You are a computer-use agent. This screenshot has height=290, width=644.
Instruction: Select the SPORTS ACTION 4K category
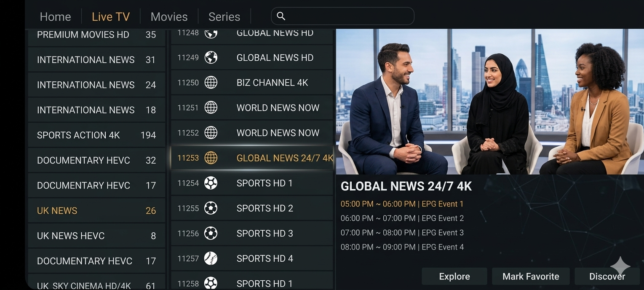[x=96, y=135]
